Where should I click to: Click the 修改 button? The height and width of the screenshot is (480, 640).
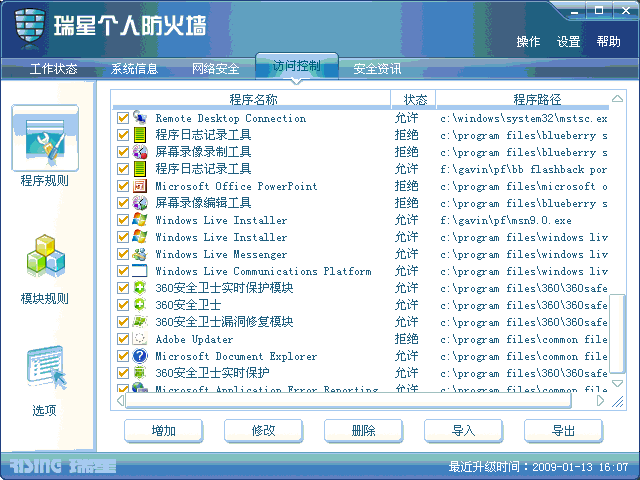point(263,431)
